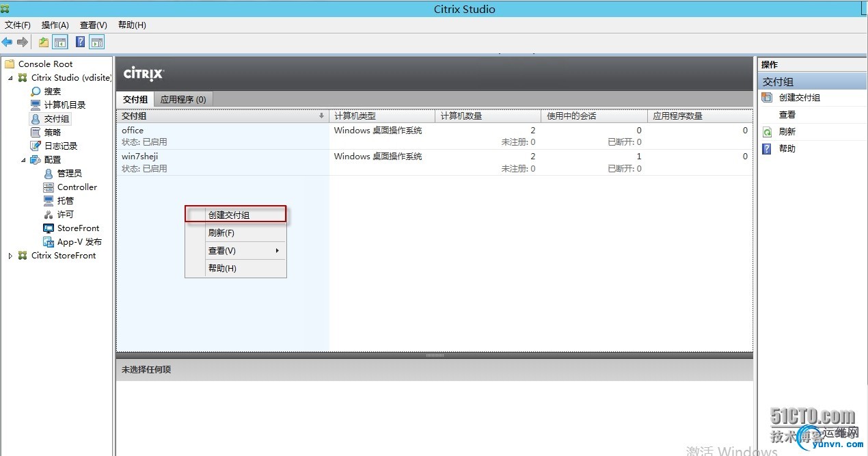This screenshot has height=456, width=868.
Task: Select the 配置 node icon
Action: 36,159
